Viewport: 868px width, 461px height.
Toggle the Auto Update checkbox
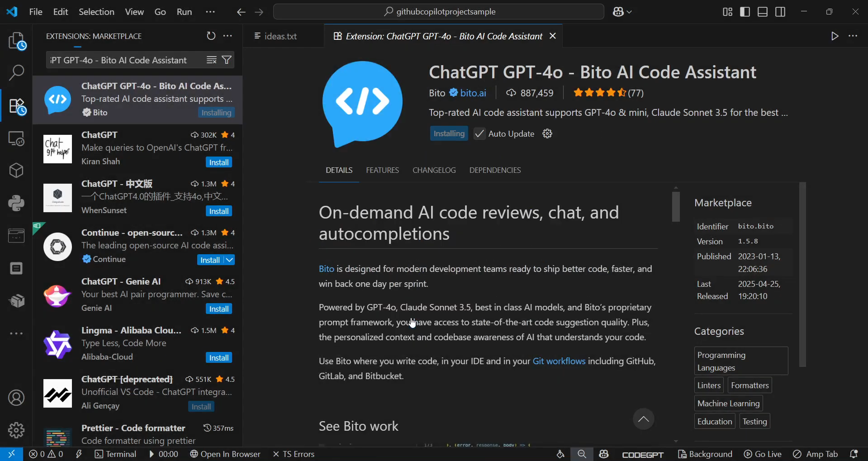point(479,133)
